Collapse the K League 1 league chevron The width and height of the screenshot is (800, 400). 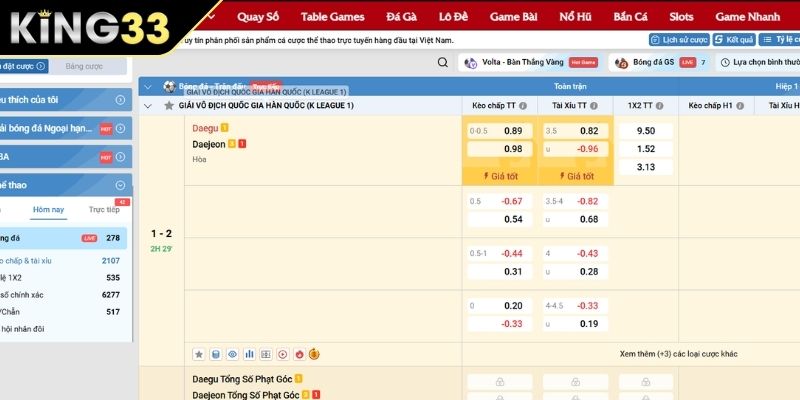coord(148,106)
